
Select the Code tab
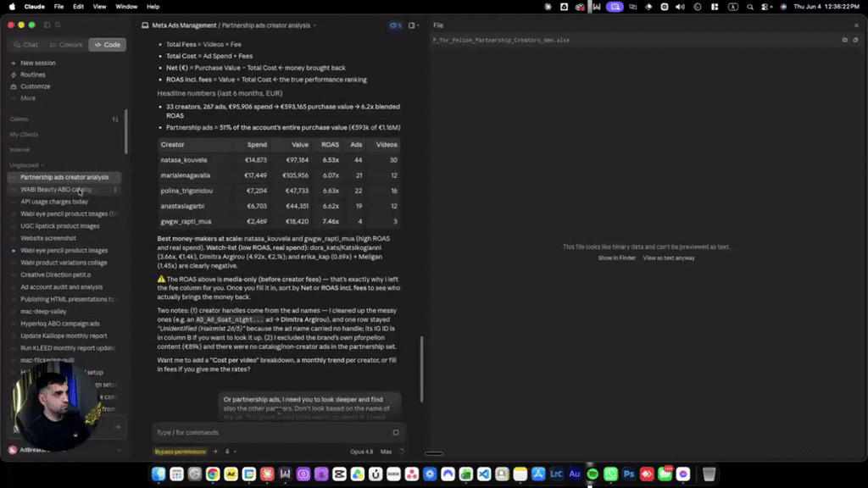[108, 45]
